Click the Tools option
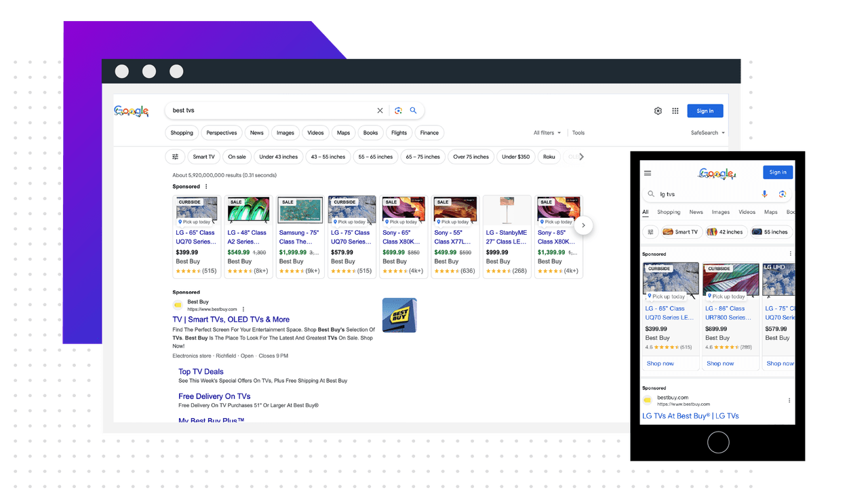Image resolution: width=868 pixels, height=490 pixels. pyautogui.click(x=578, y=133)
